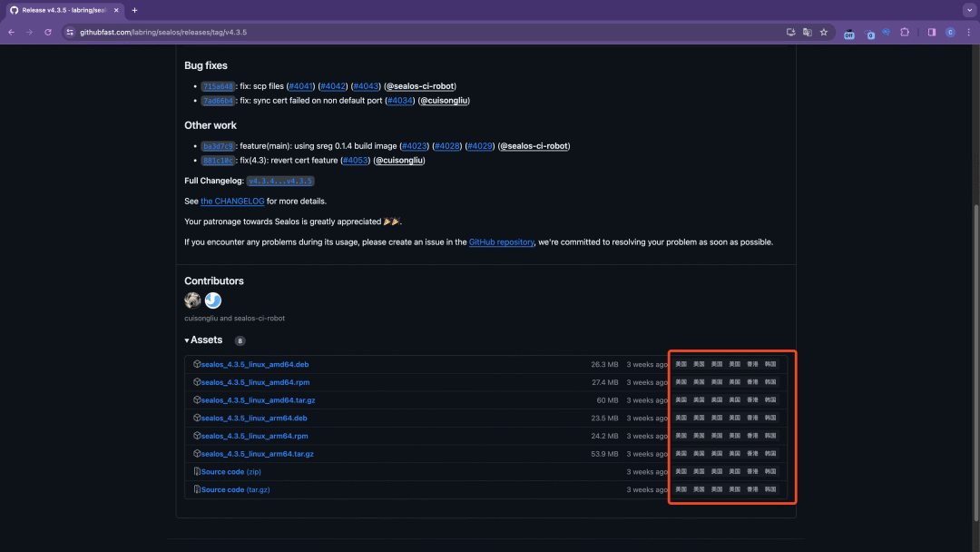Click 韩国 mirror for linux_amd64.tar.gz
This screenshot has width=980, height=552.
[770, 400]
